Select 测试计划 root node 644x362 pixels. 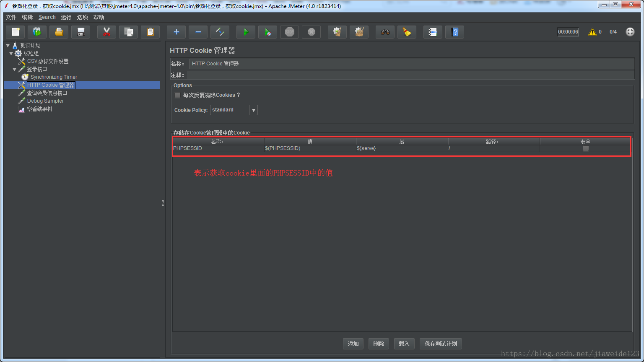point(30,45)
